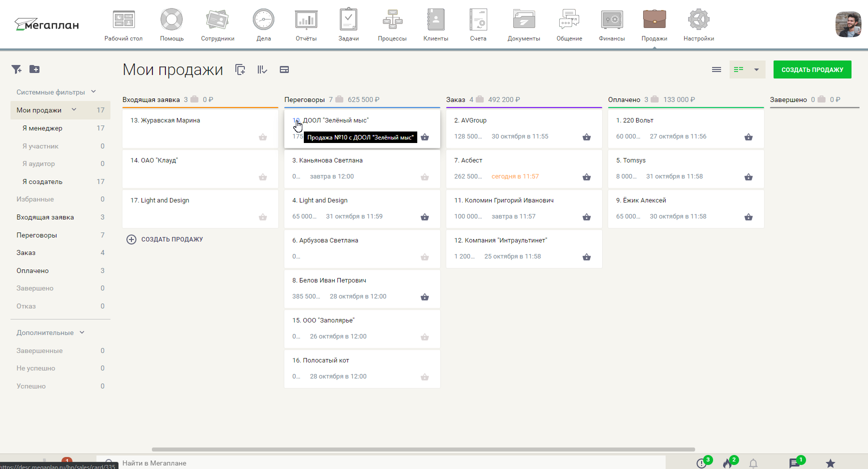The width and height of the screenshot is (868, 469).
Task: Click the Найти в Мегаплане search field
Action: coord(380,463)
